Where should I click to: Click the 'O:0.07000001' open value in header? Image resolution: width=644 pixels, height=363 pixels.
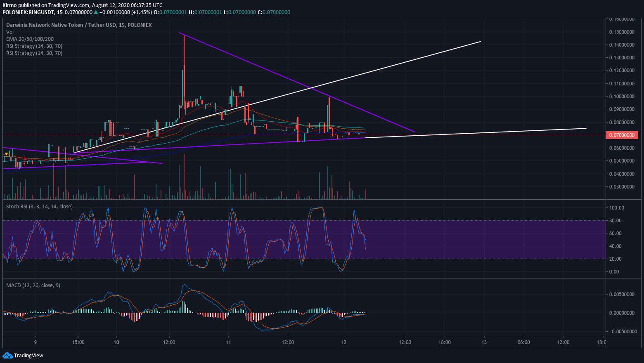point(170,12)
